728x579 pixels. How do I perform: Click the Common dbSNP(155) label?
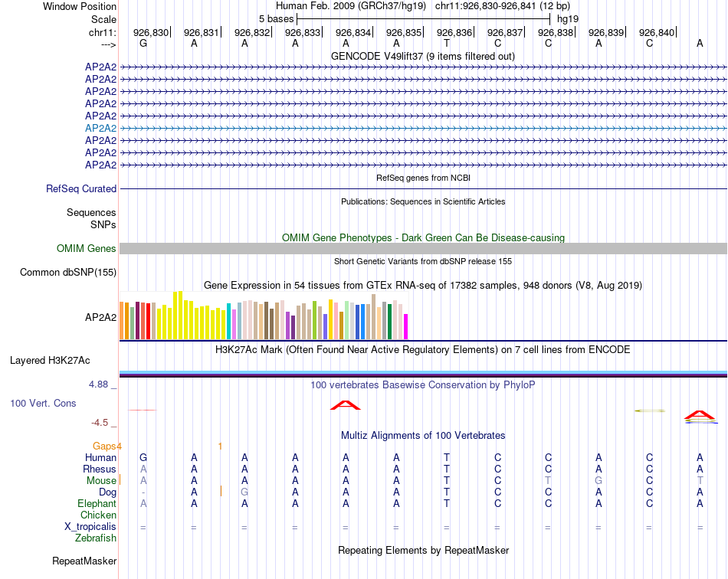[68, 273]
